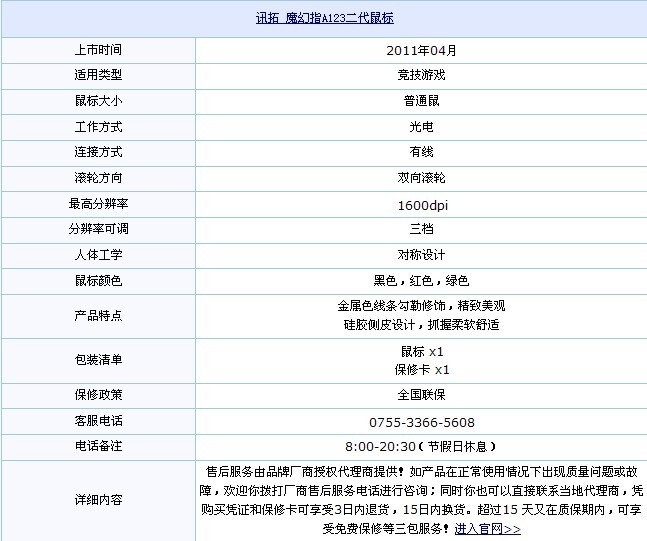Click the 人体工学 label
Screen dimensions: 647x541
pyautogui.click(x=98, y=255)
